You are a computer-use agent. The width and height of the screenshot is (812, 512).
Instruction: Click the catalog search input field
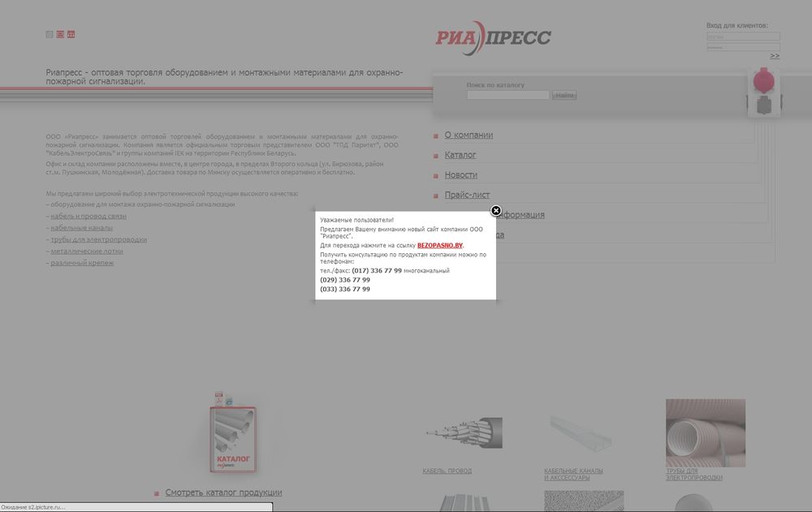point(508,96)
